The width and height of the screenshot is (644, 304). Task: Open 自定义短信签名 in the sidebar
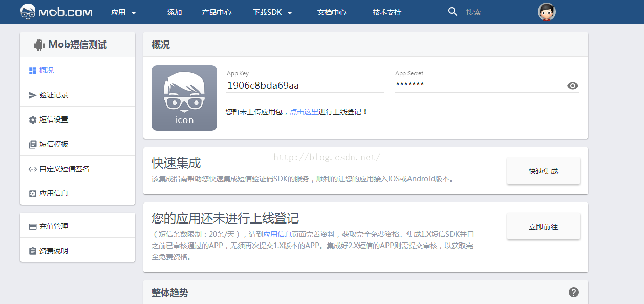(77, 169)
